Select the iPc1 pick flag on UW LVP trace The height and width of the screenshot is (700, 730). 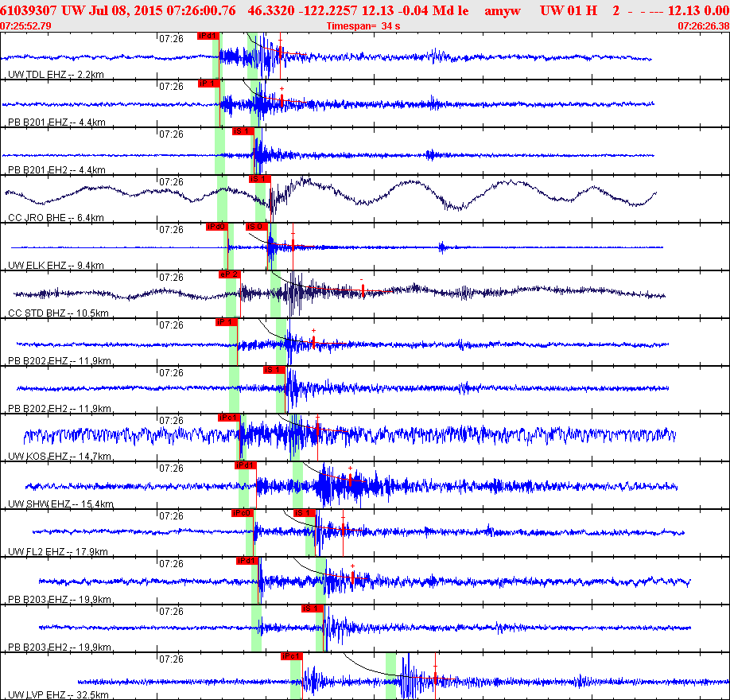[x=292, y=656]
